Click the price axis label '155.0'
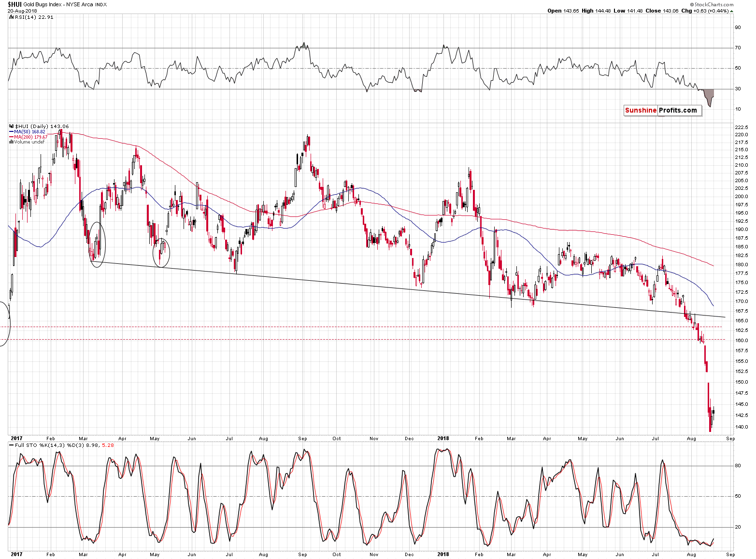The image size is (756, 559). point(742,361)
